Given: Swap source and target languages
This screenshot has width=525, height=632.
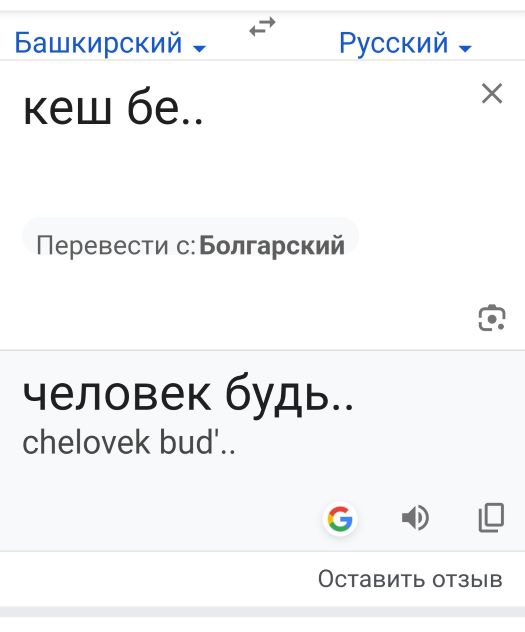Looking at the screenshot, I should (262, 27).
